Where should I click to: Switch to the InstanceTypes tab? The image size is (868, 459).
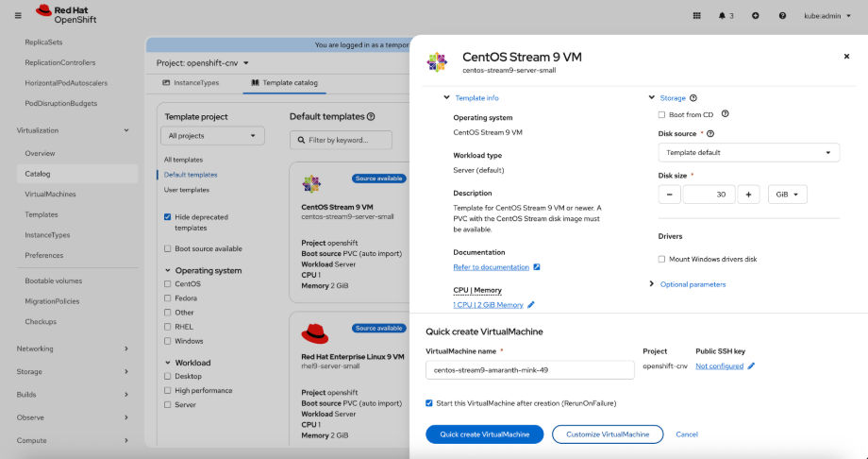click(191, 82)
